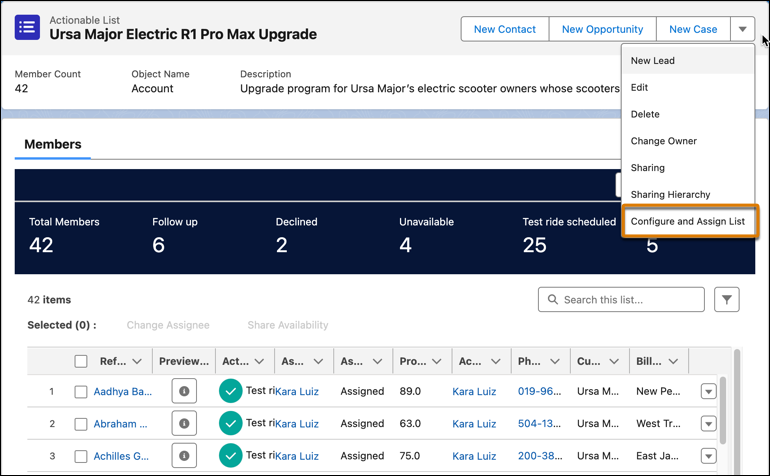The height and width of the screenshot is (476, 770).
Task: Open the Achilles G... account link
Action: click(x=121, y=456)
